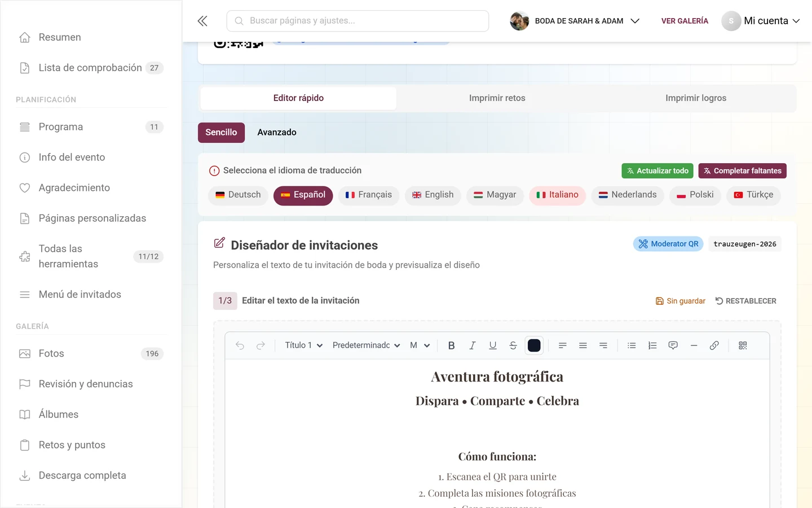Open the text color swatch picker
This screenshot has width=812, height=508.
coord(534,345)
